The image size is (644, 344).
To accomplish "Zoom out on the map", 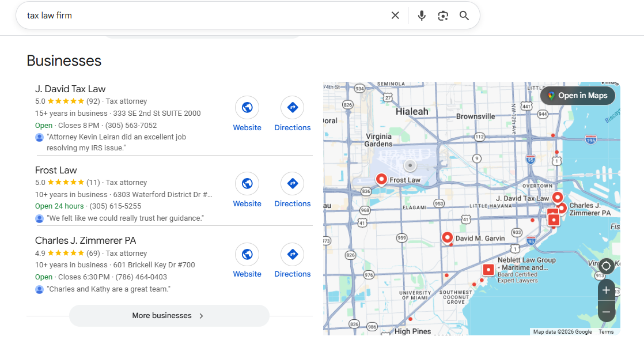I will (x=606, y=312).
